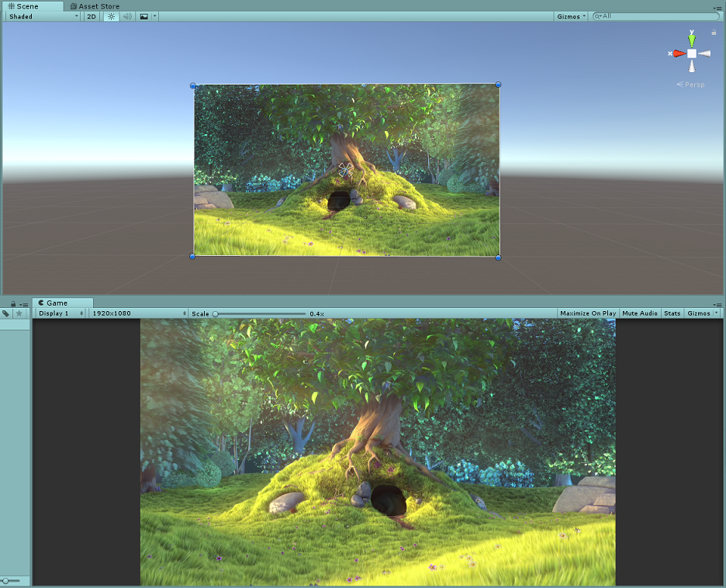Viewport: 726px width, 588px height.
Task: Adjust the Game view Scale slider
Action: pyautogui.click(x=259, y=314)
